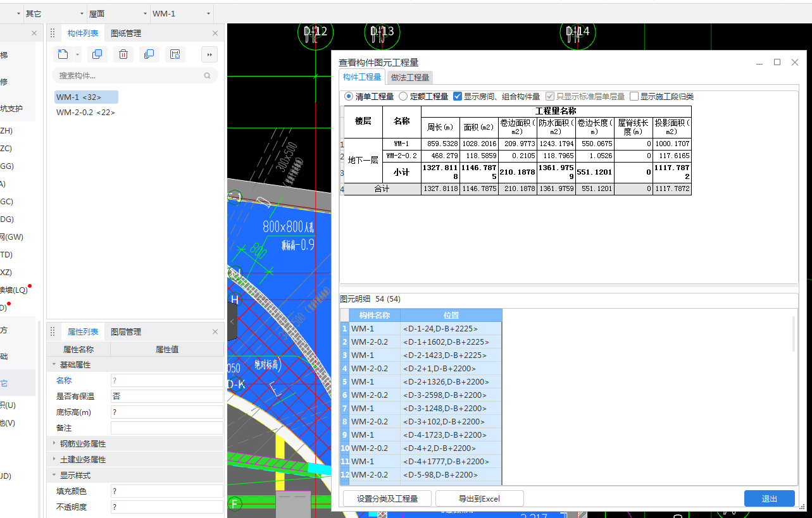Switch to the 构件列表 tab
Image resolution: width=812 pixels, height=518 pixels.
coord(83,34)
